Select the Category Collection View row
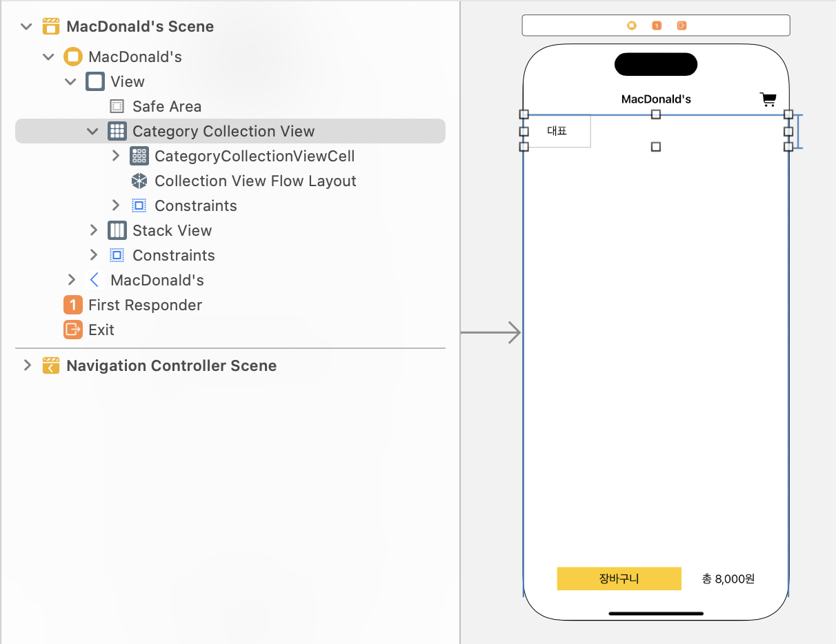Viewport: 836px width, 644px height. (230, 131)
